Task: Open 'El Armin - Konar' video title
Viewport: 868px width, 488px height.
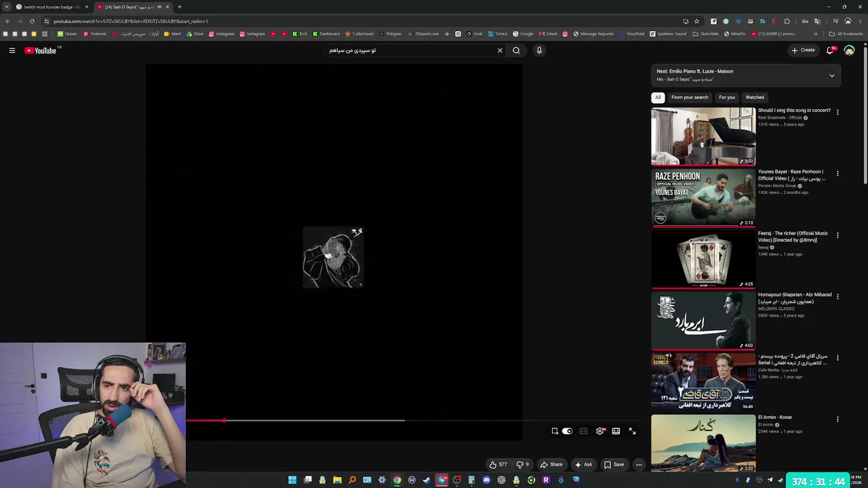Action: click(x=775, y=418)
